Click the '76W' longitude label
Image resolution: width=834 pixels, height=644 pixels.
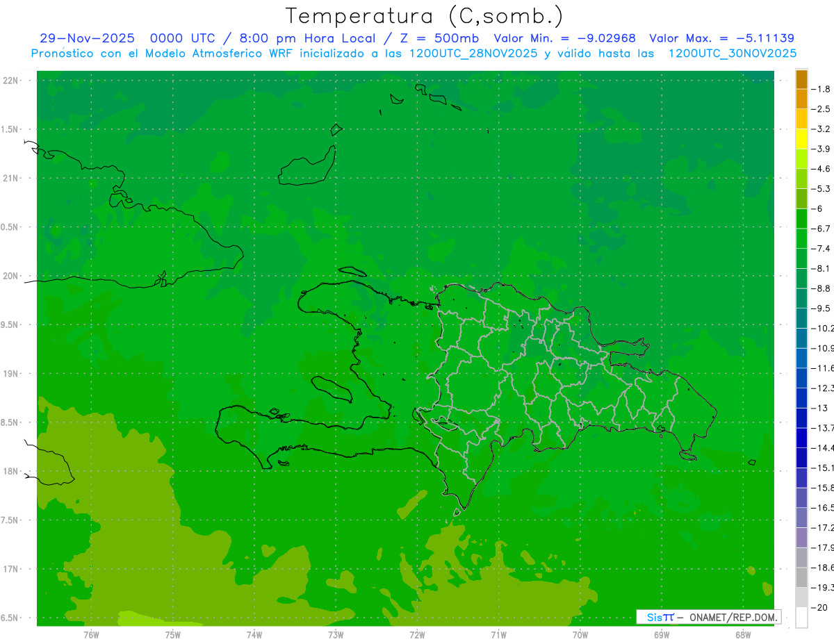coord(91,635)
